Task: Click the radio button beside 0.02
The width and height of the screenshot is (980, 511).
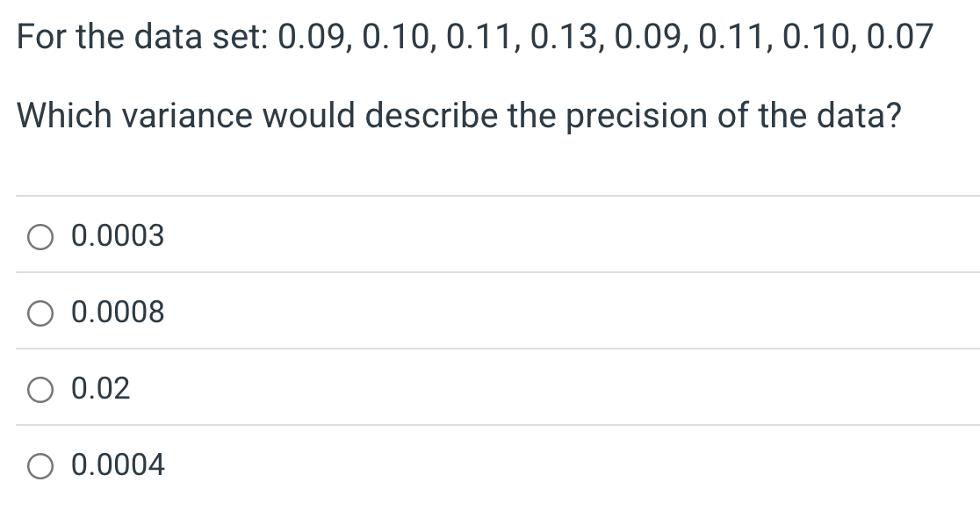Action: pyautogui.click(x=40, y=388)
